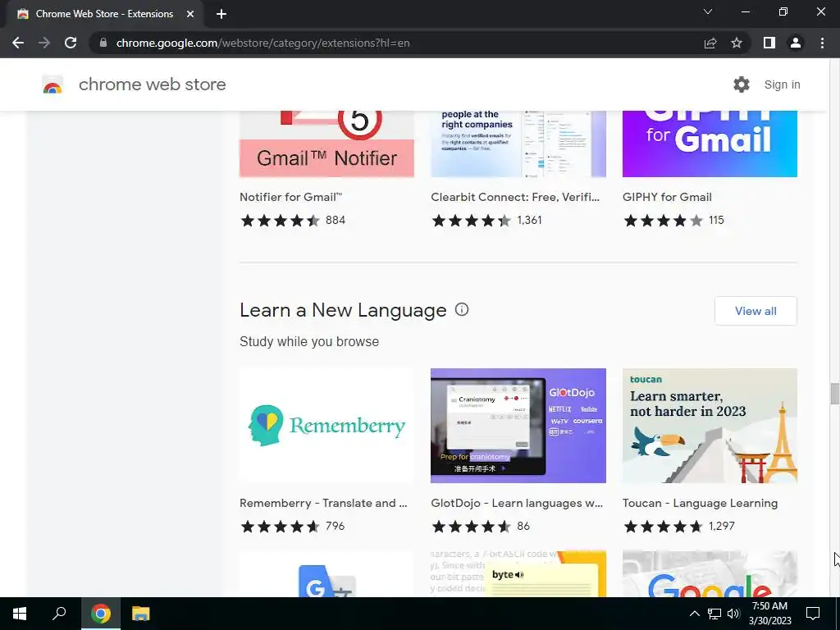Image resolution: width=840 pixels, height=630 pixels.
Task: Reload the Chrome Web Store page
Action: (71, 43)
